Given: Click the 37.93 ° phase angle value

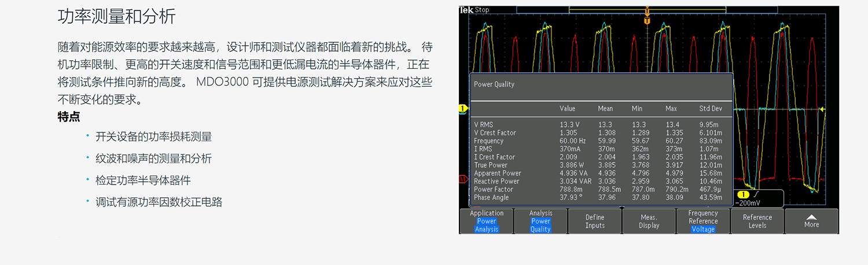Looking at the screenshot, I should (x=571, y=198).
